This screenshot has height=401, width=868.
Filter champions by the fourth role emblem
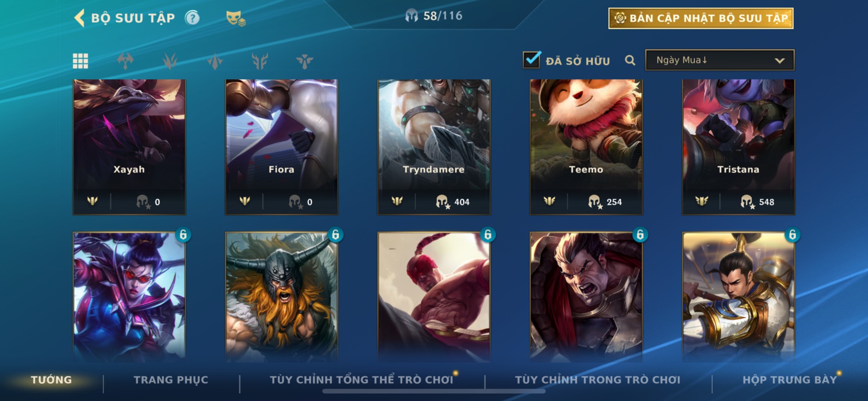260,61
